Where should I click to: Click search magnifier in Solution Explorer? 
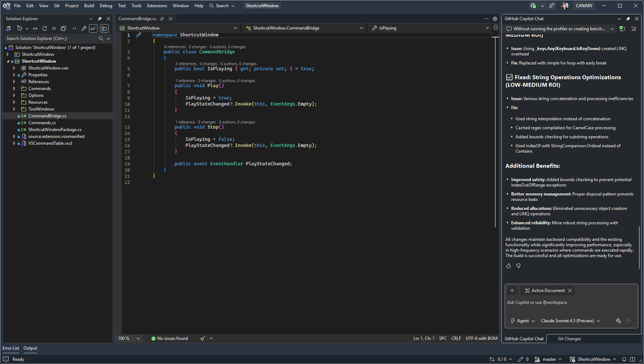(x=101, y=39)
